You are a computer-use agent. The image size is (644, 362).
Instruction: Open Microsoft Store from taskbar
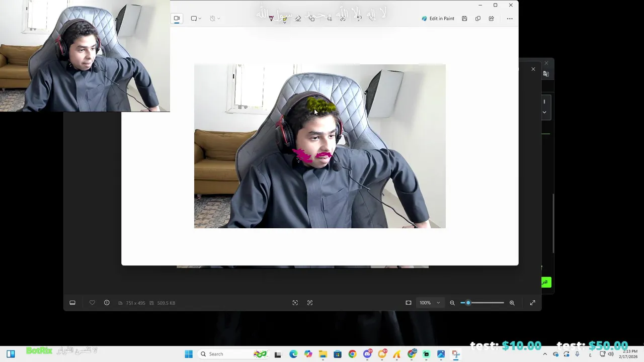tap(338, 354)
